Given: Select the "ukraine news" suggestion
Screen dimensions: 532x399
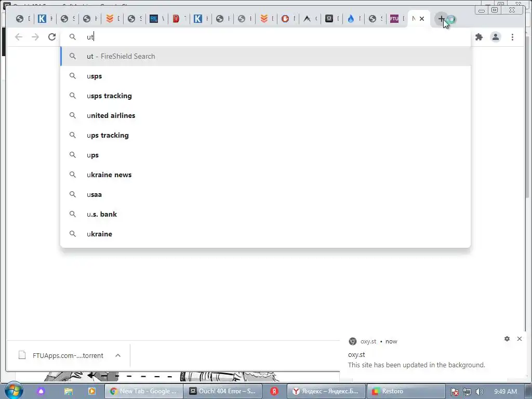Looking at the screenshot, I should coord(265,175).
